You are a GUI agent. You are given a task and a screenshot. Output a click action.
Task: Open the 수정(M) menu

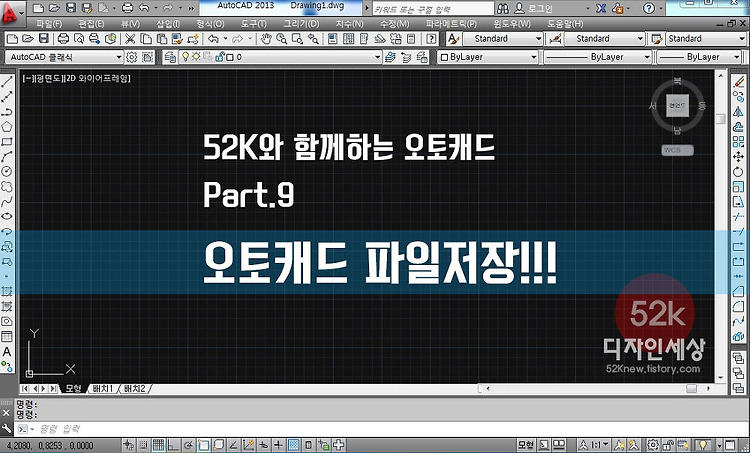pyautogui.click(x=395, y=23)
